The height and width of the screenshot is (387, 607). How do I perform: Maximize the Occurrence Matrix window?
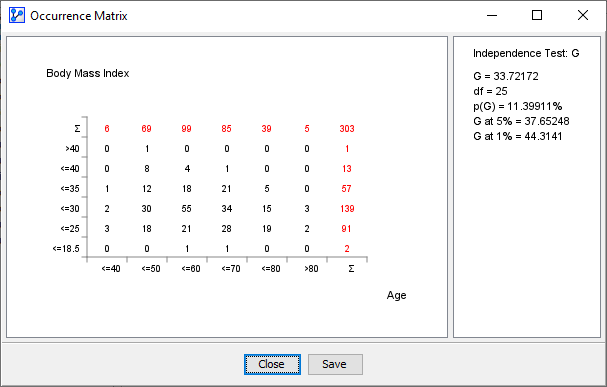click(537, 15)
